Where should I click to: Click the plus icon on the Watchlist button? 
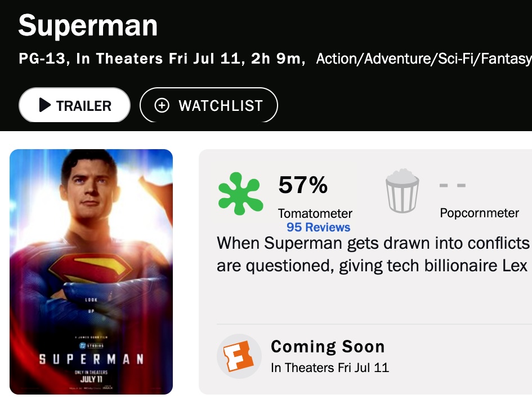click(x=162, y=105)
